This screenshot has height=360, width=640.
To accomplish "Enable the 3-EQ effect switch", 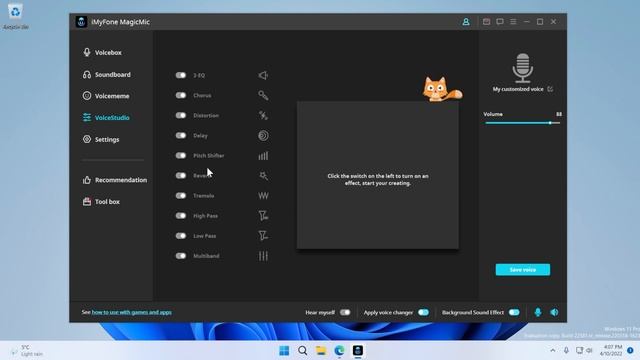I will click(x=181, y=75).
